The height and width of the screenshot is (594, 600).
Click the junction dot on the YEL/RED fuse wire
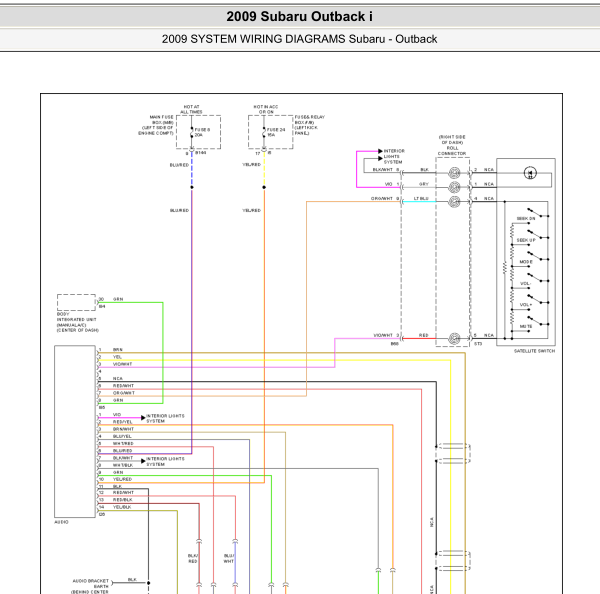tap(264, 187)
